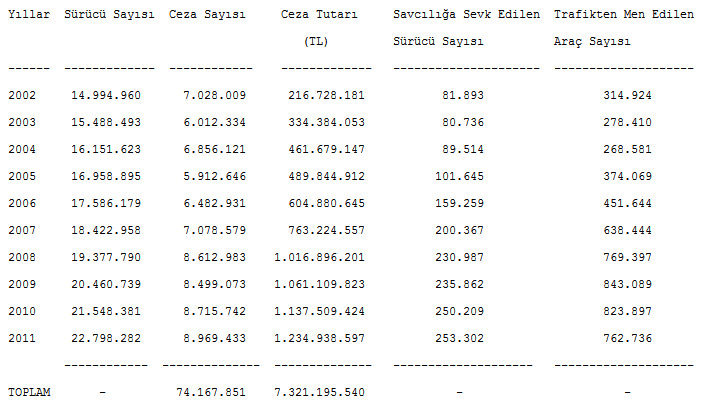The height and width of the screenshot is (407, 709).
Task: Click the year 2002 row label
Action: [22, 95]
